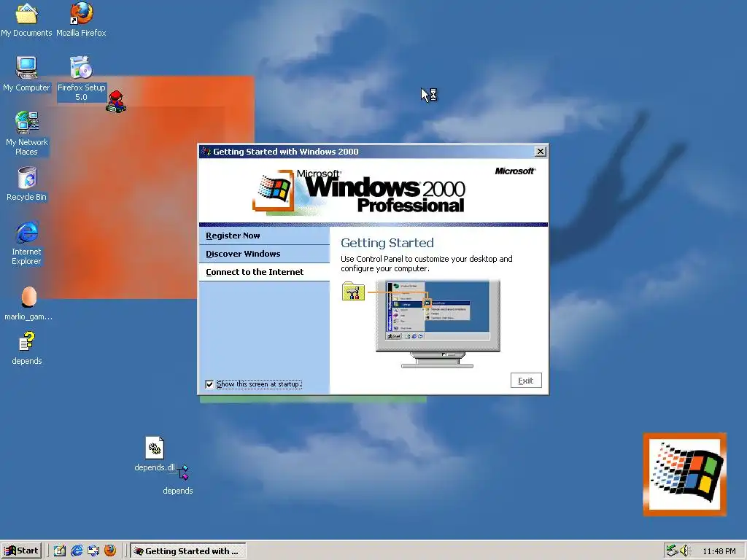
Task: Click the 11:48 PM clock in tray
Action: pyautogui.click(x=719, y=551)
